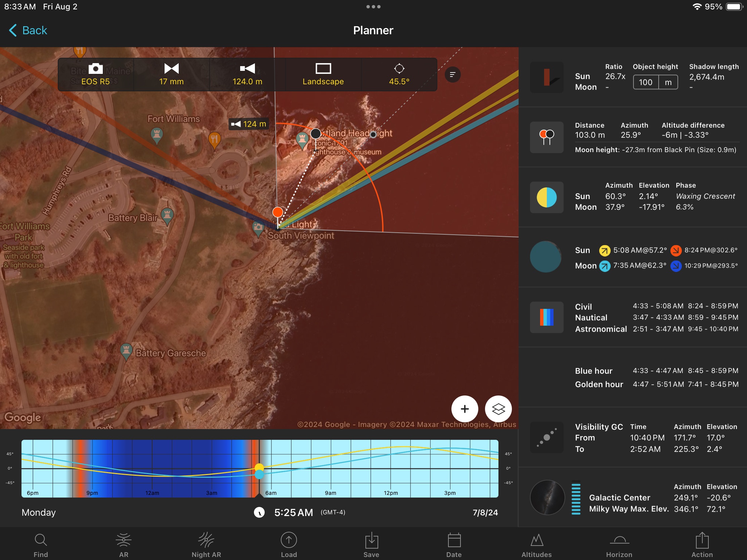Screen dimensions: 747x560
Task: Toggle the Landscape orientation setting
Action: [x=323, y=74]
